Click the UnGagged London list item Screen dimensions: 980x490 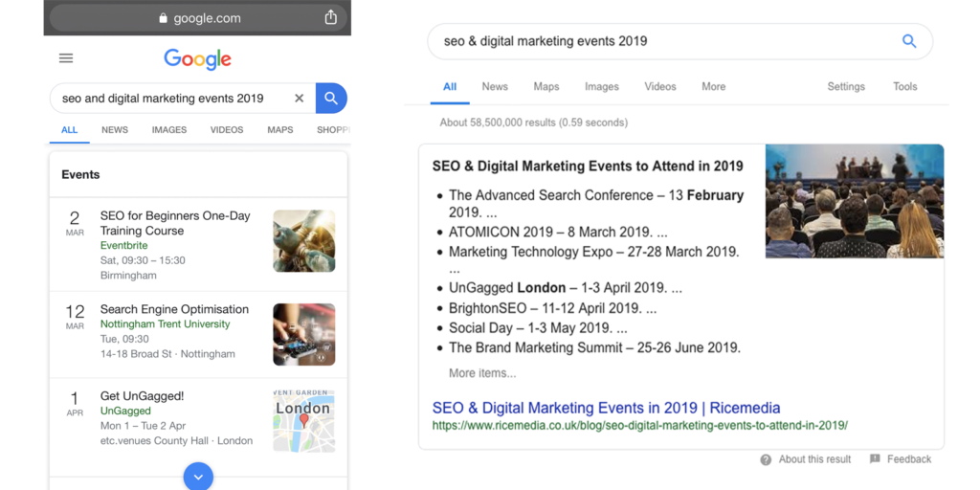566,289
